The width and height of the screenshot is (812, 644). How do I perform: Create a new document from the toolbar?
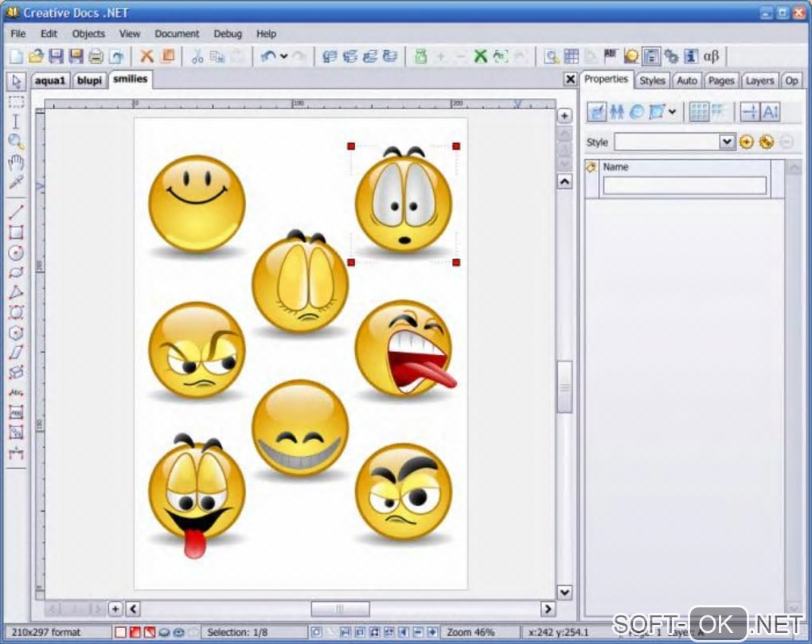[17, 57]
